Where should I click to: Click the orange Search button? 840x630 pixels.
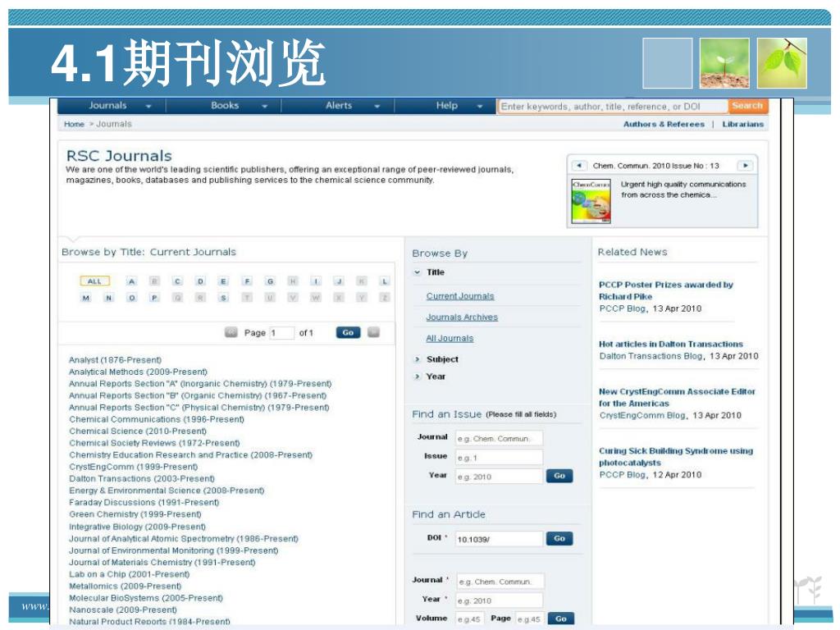point(747,106)
